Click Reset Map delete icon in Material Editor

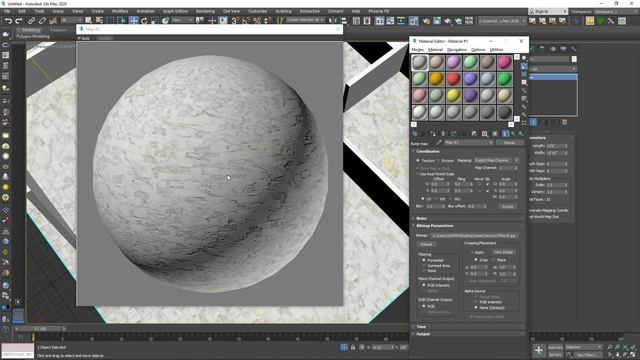click(x=443, y=133)
